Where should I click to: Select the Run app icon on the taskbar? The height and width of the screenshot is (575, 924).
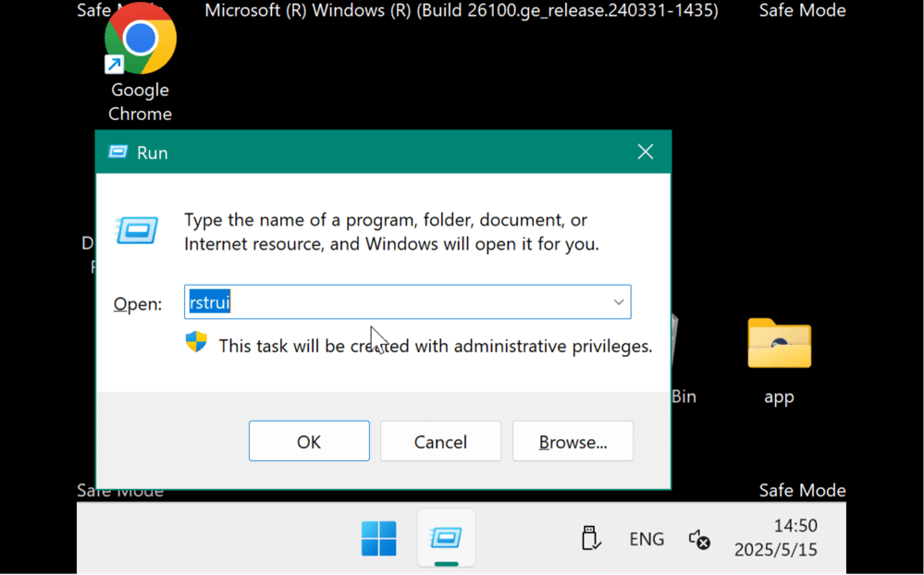tap(446, 538)
